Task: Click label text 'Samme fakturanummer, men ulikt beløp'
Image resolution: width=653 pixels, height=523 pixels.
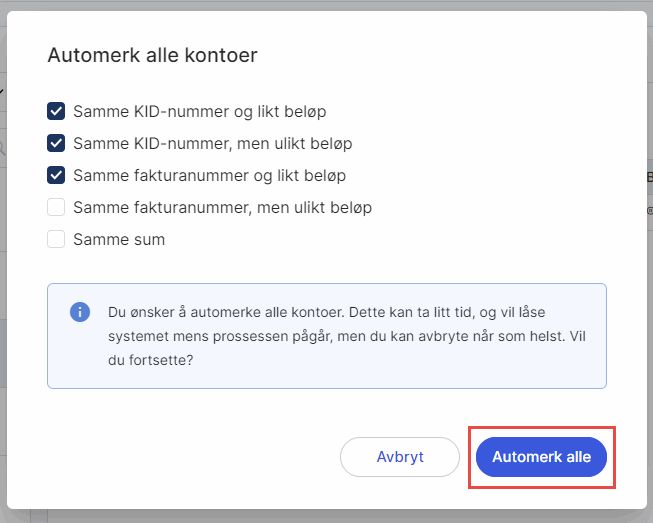Action: (222, 207)
